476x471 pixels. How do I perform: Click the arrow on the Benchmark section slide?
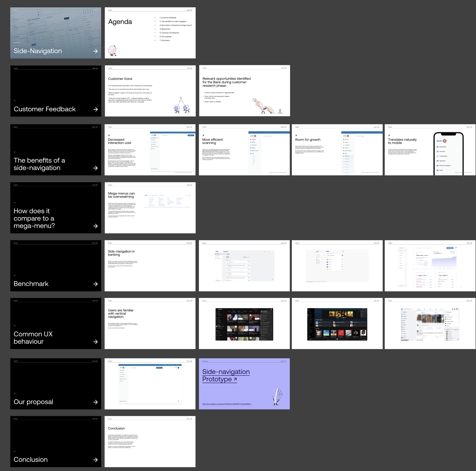coord(96,284)
